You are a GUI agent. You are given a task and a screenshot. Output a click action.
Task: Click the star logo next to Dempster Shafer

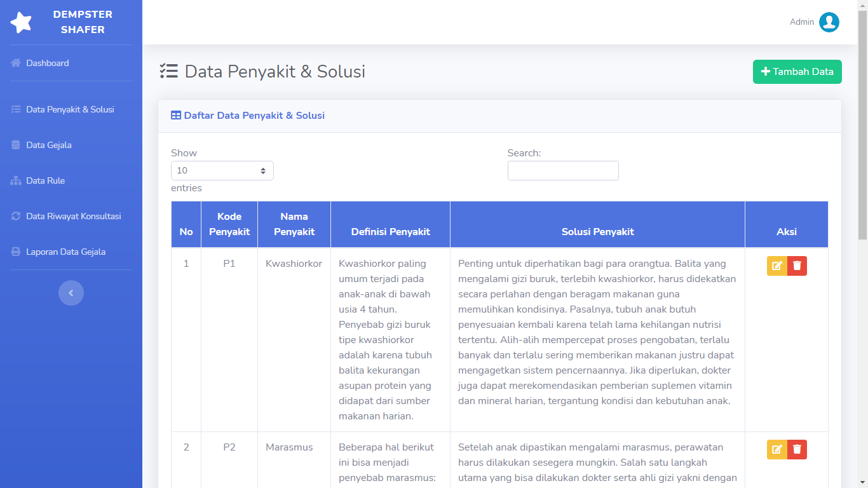click(x=21, y=22)
